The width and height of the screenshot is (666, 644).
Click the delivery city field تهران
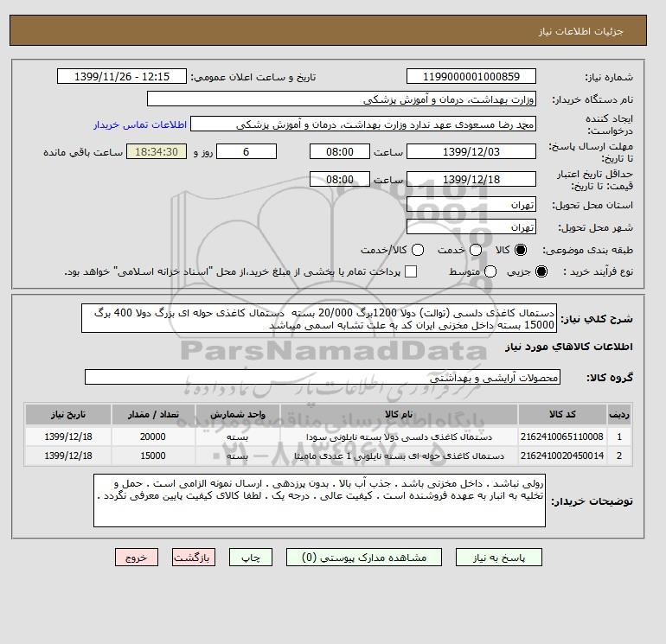coord(471,226)
